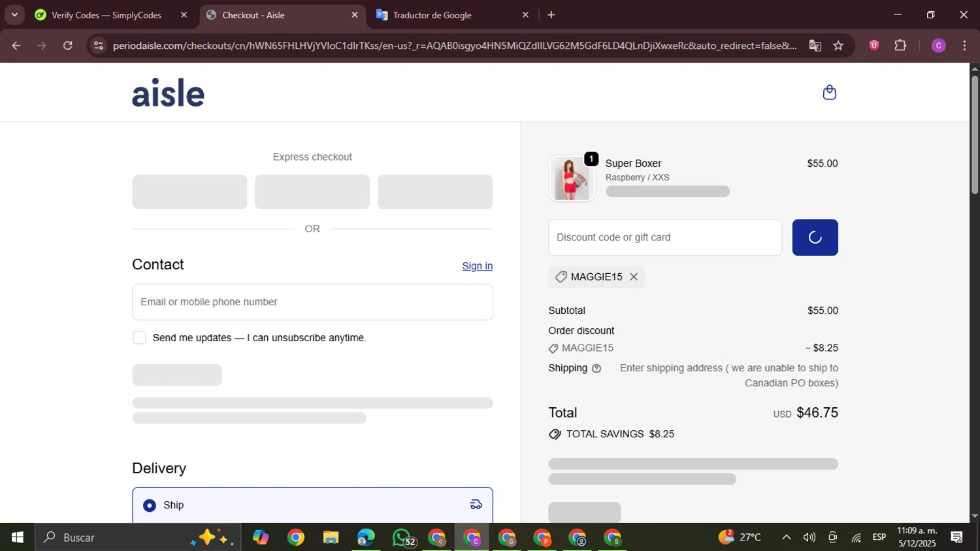Bookmark this page with the star icon
Image resolution: width=980 pixels, height=551 pixels.
[838, 46]
